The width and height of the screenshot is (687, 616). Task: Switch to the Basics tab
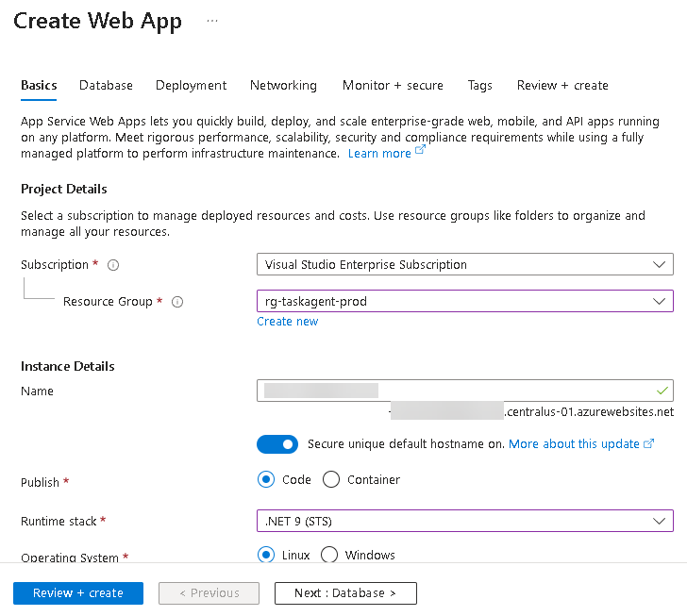point(39,85)
